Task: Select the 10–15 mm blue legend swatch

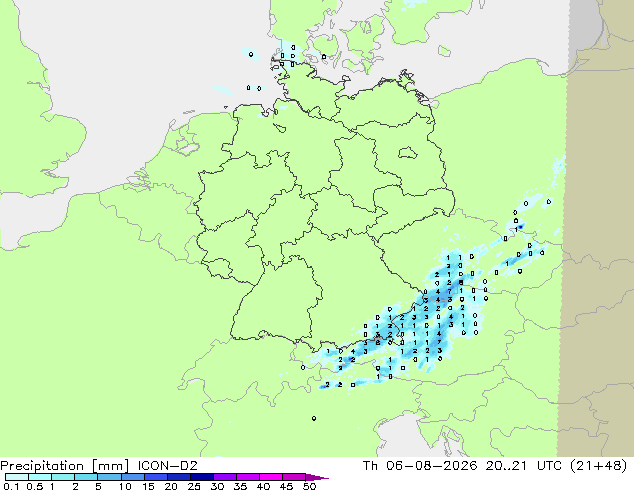Action: click(x=132, y=477)
